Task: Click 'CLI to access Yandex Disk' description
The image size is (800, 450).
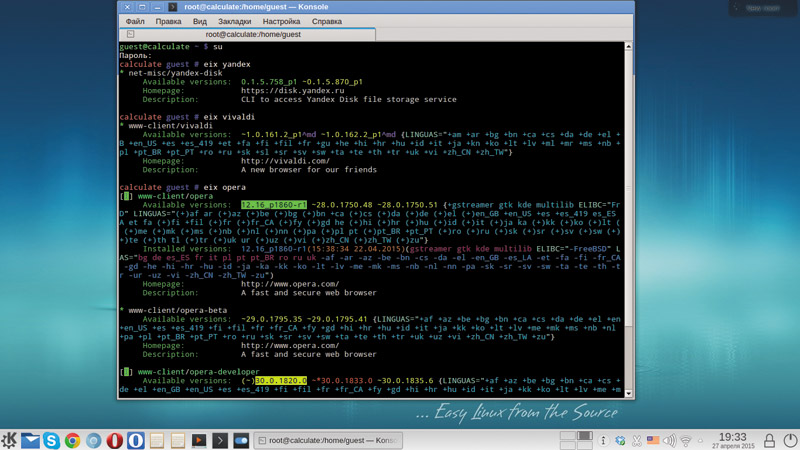Action: pyautogui.click(x=348, y=99)
